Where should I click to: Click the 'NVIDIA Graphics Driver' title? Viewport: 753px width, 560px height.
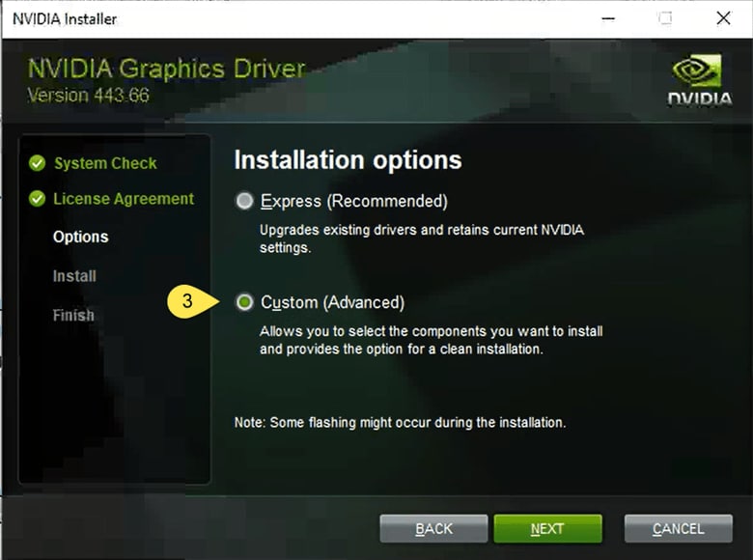[x=167, y=69]
